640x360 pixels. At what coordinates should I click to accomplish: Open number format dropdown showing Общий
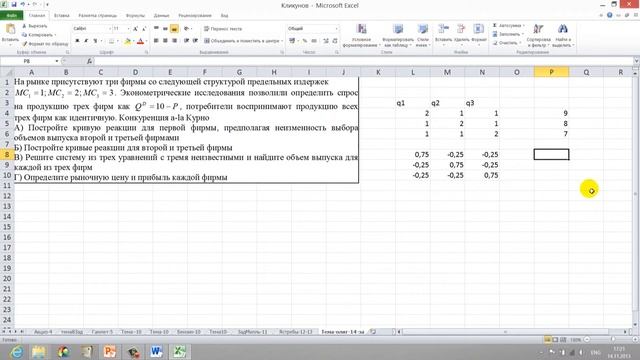(x=336, y=29)
